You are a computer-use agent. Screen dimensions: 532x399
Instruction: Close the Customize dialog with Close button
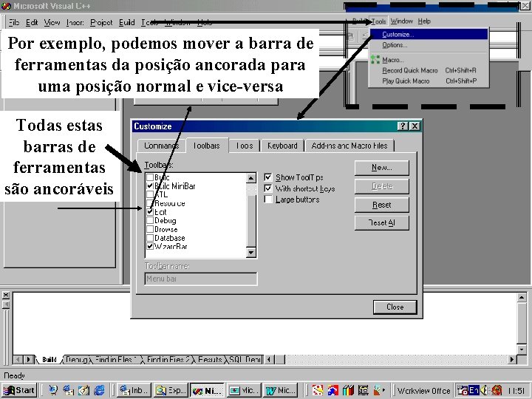395,307
